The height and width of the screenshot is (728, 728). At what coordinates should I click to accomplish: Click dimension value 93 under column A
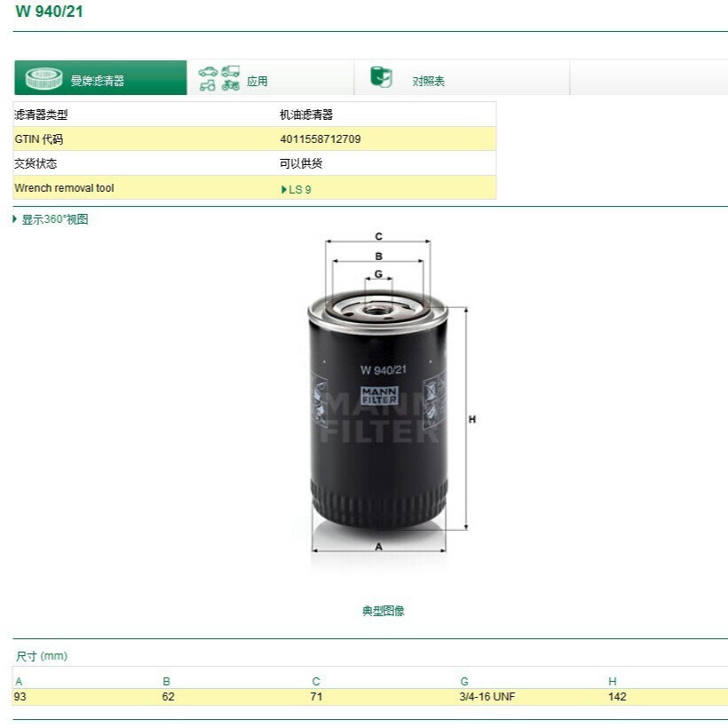20,697
